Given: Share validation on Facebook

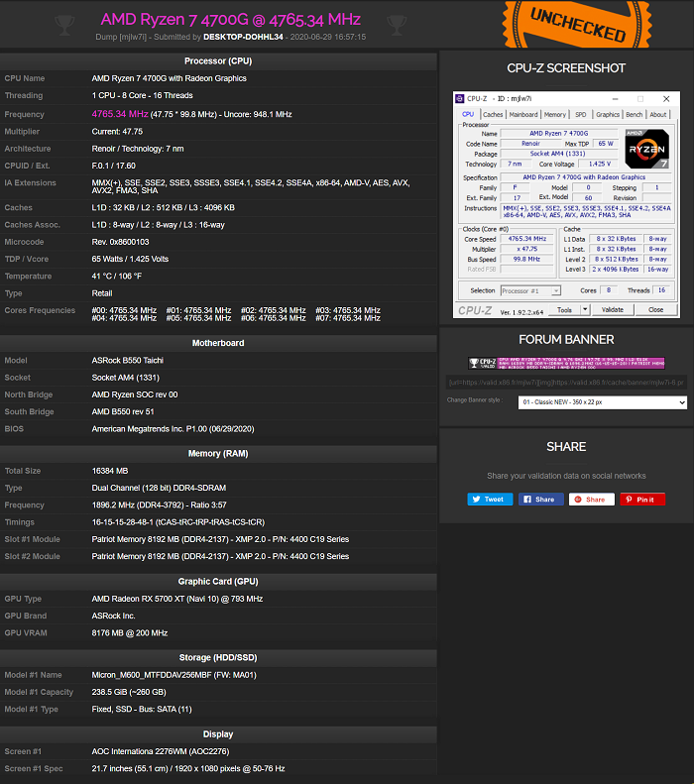Looking at the screenshot, I should click(540, 500).
